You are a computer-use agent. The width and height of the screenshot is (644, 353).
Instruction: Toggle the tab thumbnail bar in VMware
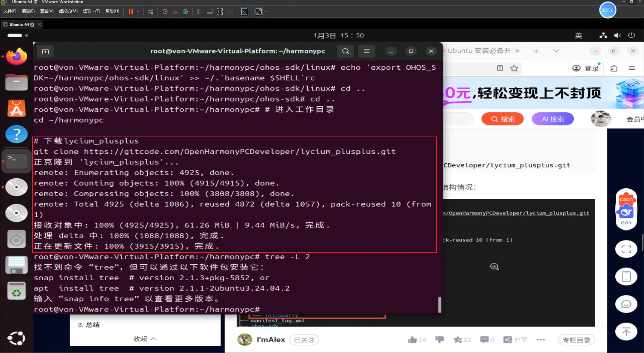click(x=209, y=11)
